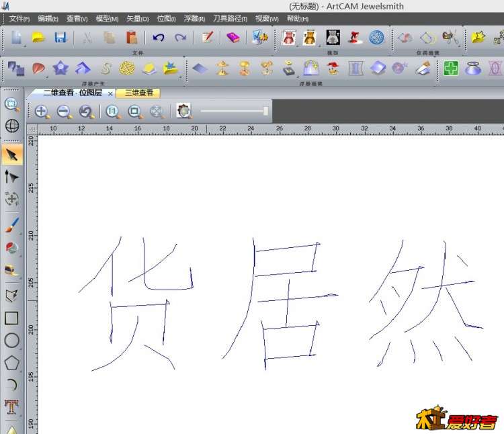504x434 pixels.
Task: Open the 浮雕 (Relief) menu
Action: [194, 19]
